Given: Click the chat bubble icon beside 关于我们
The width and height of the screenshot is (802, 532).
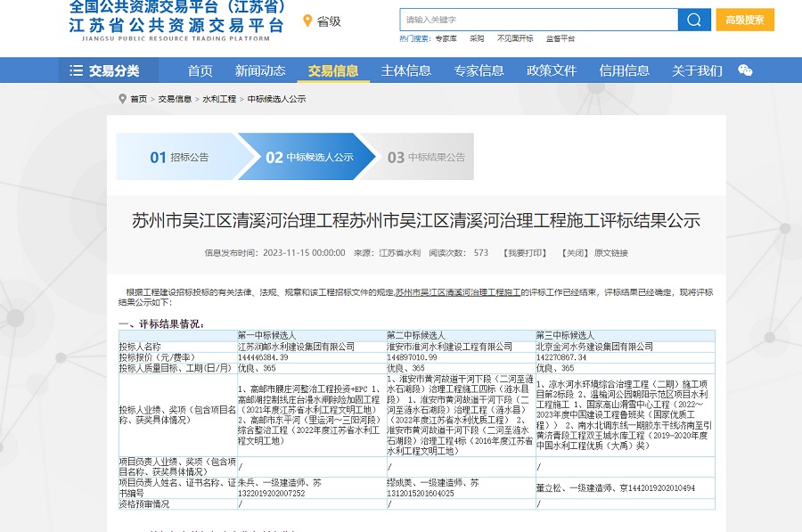Looking at the screenshot, I should pyautogui.click(x=746, y=70).
